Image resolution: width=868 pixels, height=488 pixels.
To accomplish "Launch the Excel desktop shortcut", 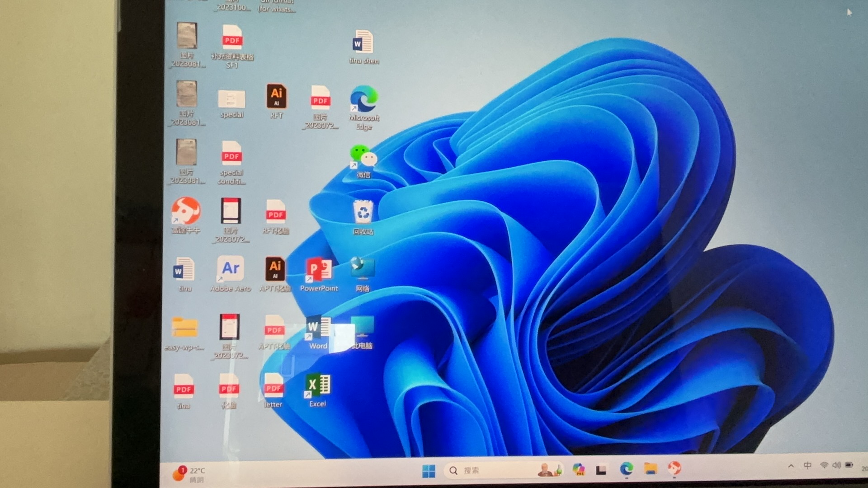I will pos(317,390).
